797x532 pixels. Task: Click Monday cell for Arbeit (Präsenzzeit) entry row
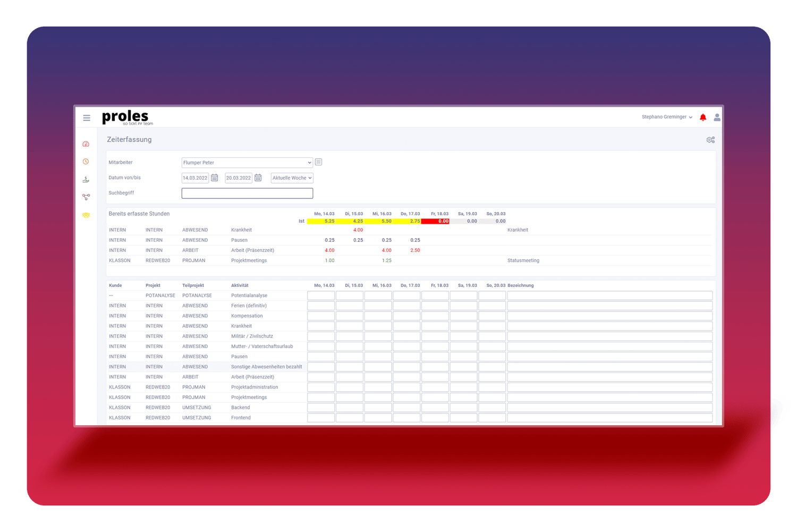tap(321, 377)
